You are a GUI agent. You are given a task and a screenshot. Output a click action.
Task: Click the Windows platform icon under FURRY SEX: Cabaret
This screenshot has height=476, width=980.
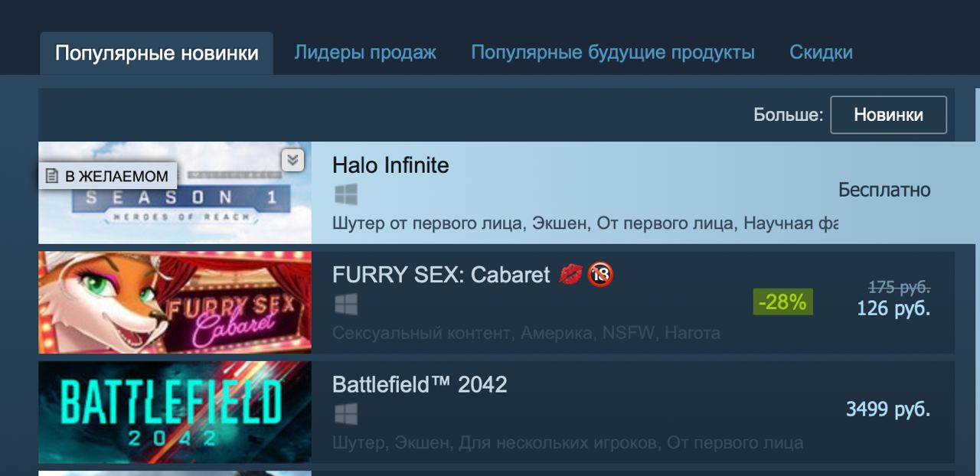346,305
